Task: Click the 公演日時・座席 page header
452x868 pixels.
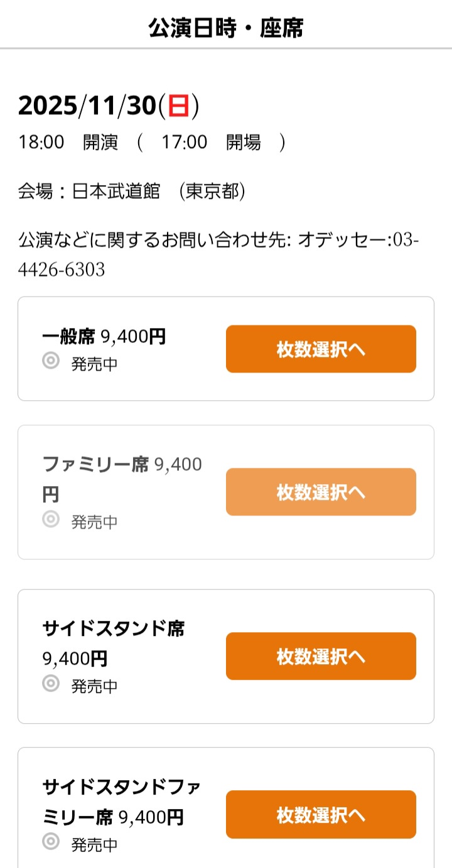Action: pyautogui.click(x=226, y=28)
